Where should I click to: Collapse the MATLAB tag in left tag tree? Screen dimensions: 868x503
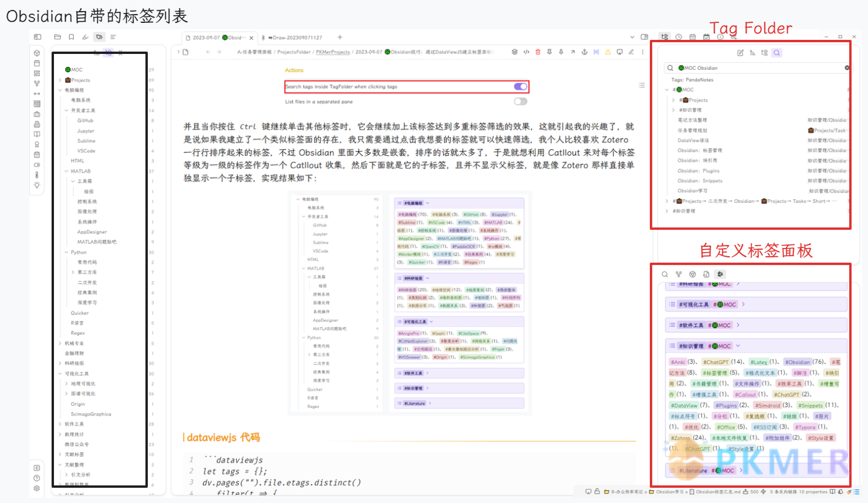point(66,171)
